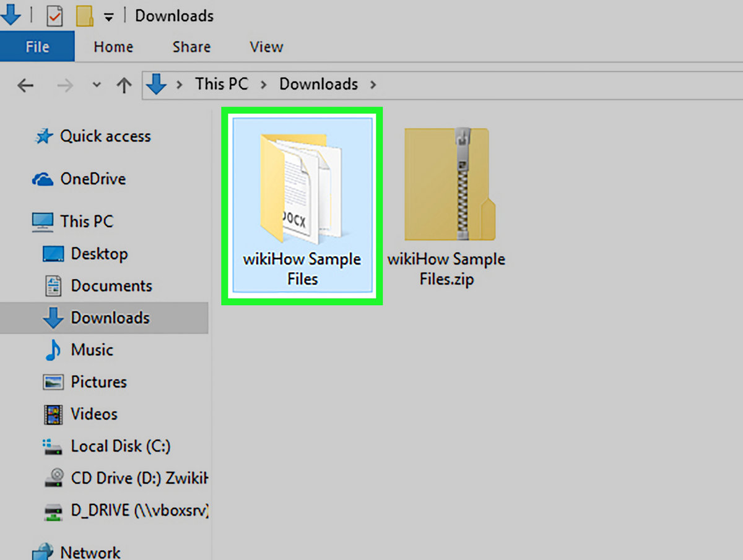Click the Local Disk drive icon

point(53,447)
